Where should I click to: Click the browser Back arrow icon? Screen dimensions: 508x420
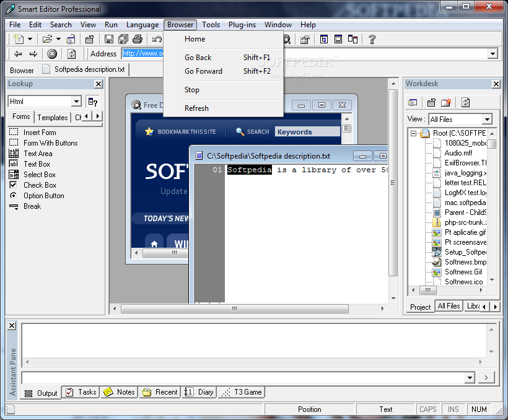18,54
